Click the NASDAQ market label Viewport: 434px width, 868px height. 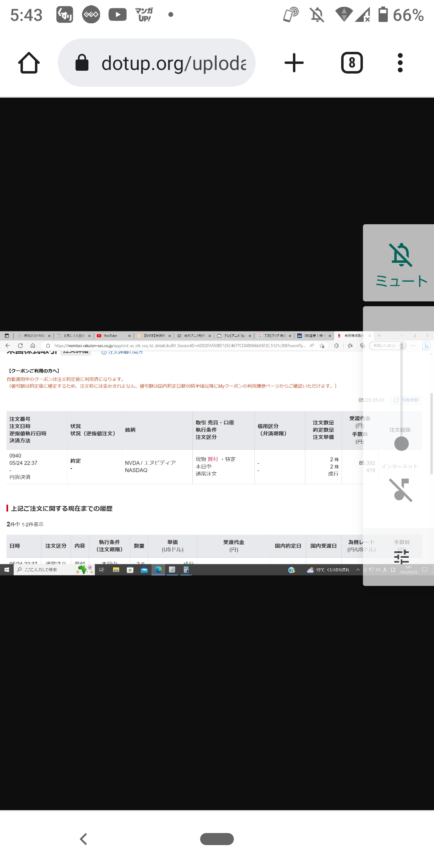coord(136,470)
